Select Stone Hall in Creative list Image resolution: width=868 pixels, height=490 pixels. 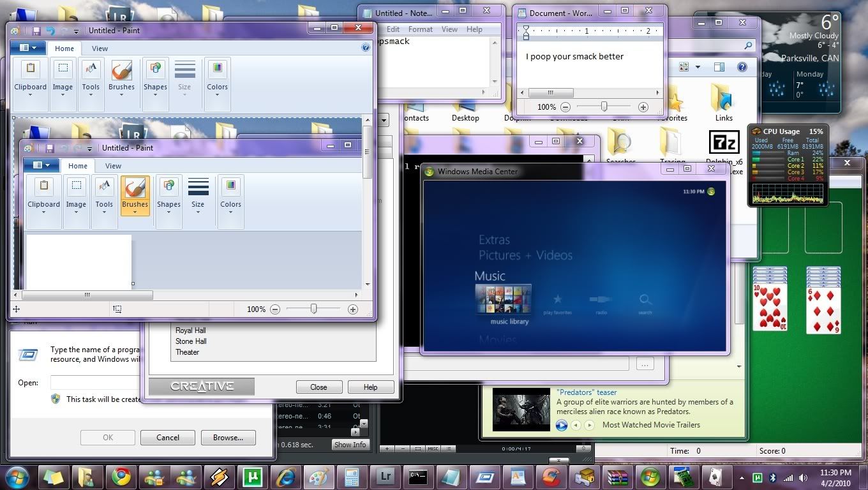[x=191, y=341]
